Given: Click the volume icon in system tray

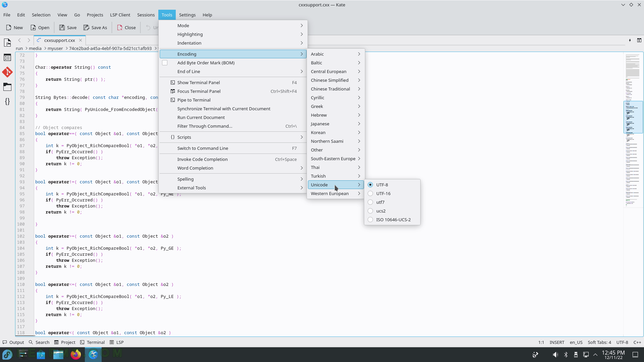Looking at the screenshot, I should [x=555, y=355].
